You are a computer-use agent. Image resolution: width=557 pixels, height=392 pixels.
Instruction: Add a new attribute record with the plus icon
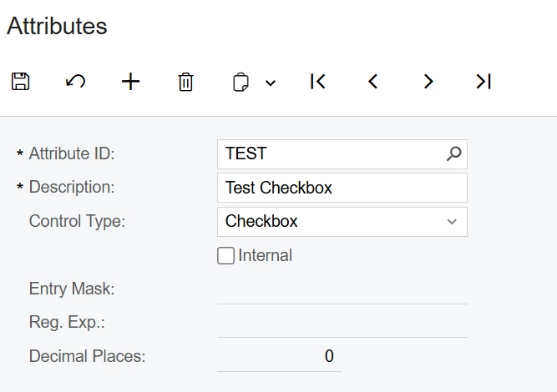[131, 82]
